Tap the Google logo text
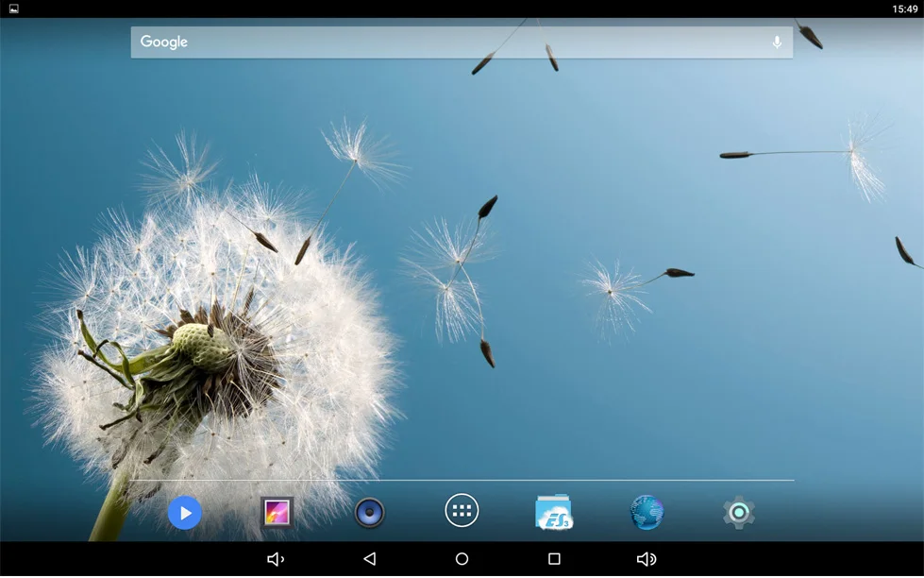924x578 pixels. pos(164,42)
